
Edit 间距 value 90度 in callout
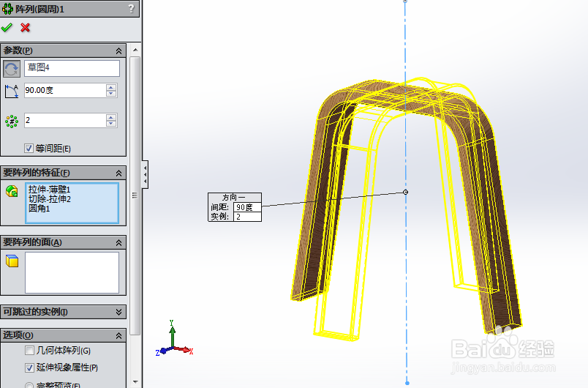tap(247, 207)
